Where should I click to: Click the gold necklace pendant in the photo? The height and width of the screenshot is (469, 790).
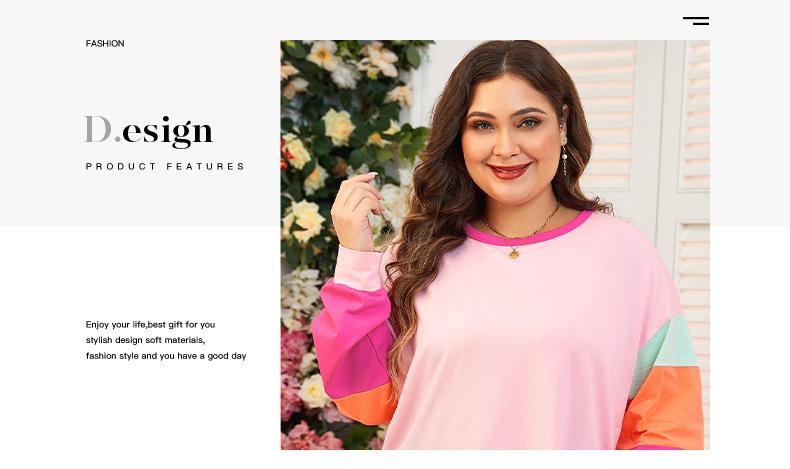[514, 253]
